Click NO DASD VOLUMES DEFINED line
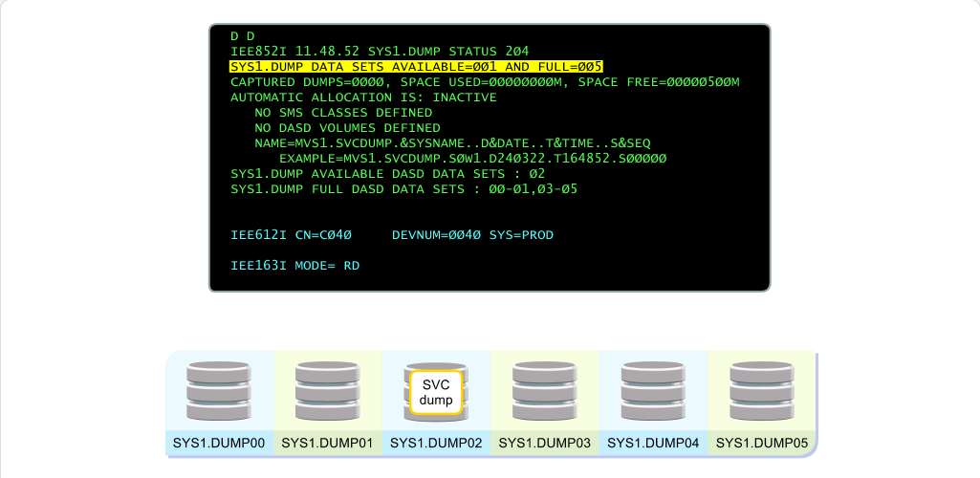Image resolution: width=980 pixels, height=478 pixels. click(x=347, y=128)
